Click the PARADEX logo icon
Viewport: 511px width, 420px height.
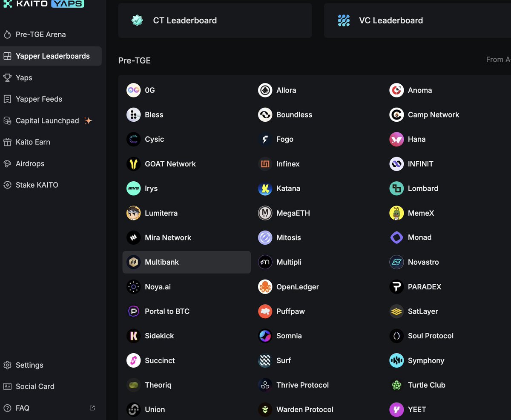coord(396,287)
